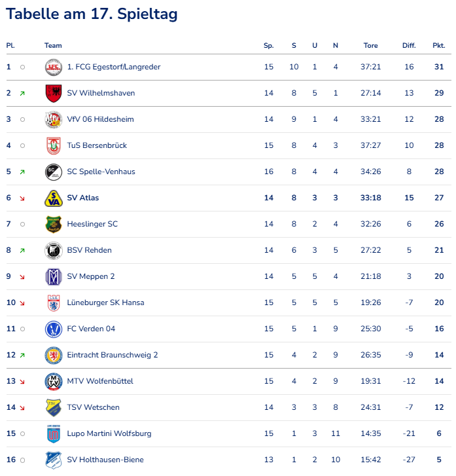Click the 1. FCG Egestorf/Langreder club crest
Image resolution: width=456 pixels, height=476 pixels.
[53, 67]
